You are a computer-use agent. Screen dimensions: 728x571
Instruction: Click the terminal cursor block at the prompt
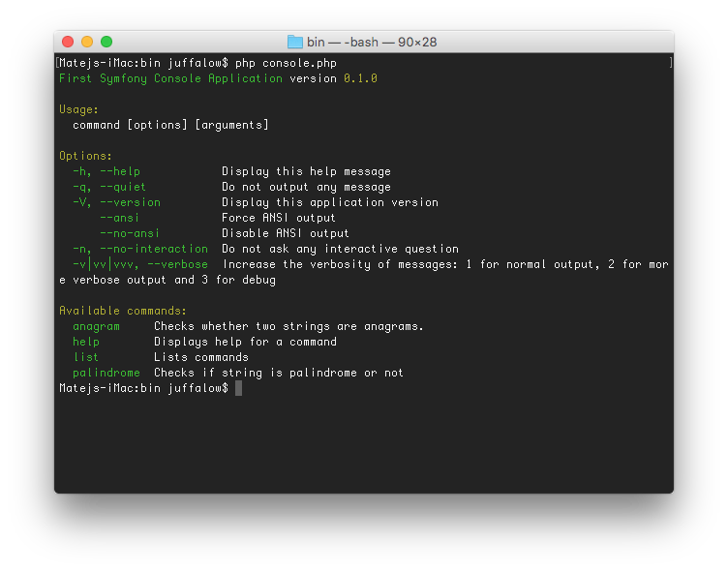pyautogui.click(x=239, y=388)
